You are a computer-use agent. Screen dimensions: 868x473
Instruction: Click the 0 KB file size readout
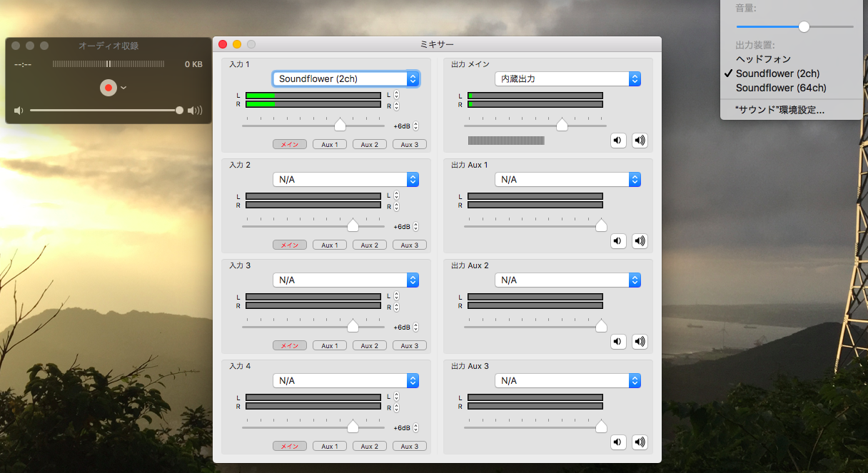pyautogui.click(x=193, y=64)
